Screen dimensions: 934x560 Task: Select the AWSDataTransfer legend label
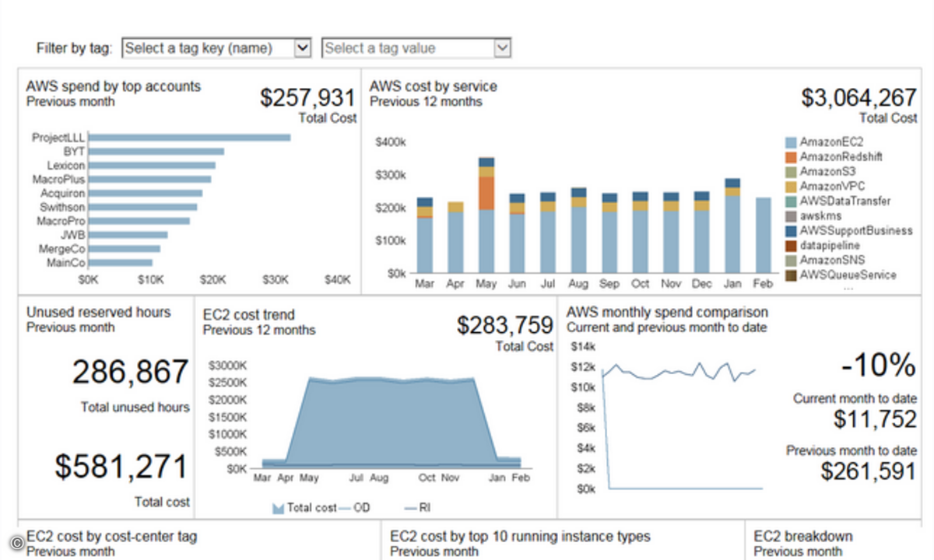pos(845,201)
